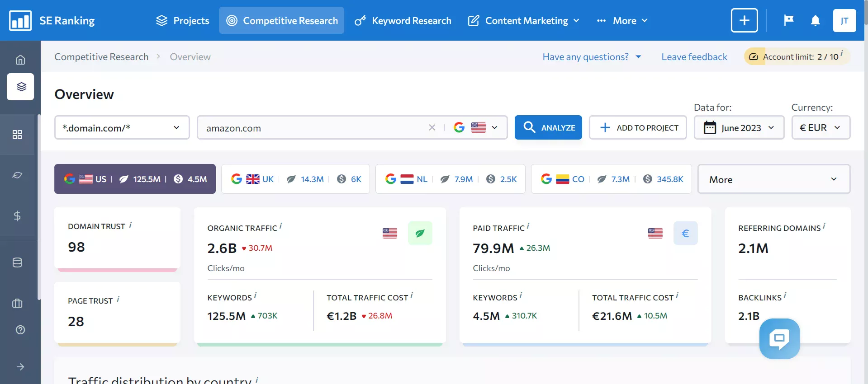The width and height of the screenshot is (868, 384).
Task: Open the *.domain.com/* scope dropdown
Action: click(x=122, y=128)
